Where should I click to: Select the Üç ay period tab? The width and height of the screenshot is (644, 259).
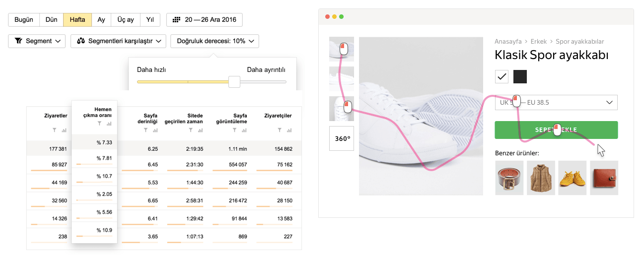click(126, 20)
